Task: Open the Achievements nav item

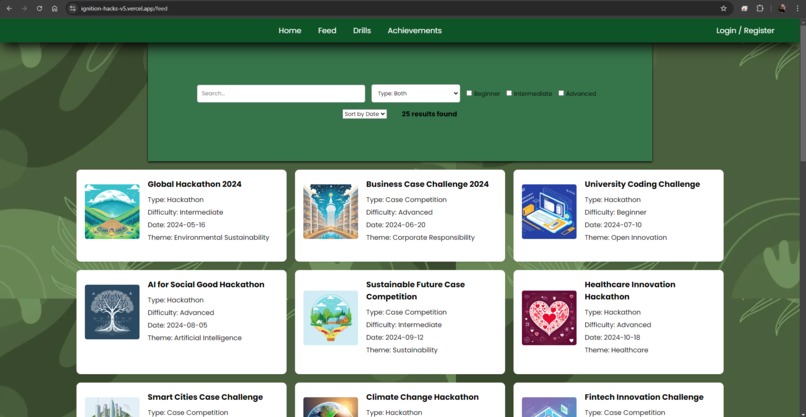Action: click(x=415, y=30)
